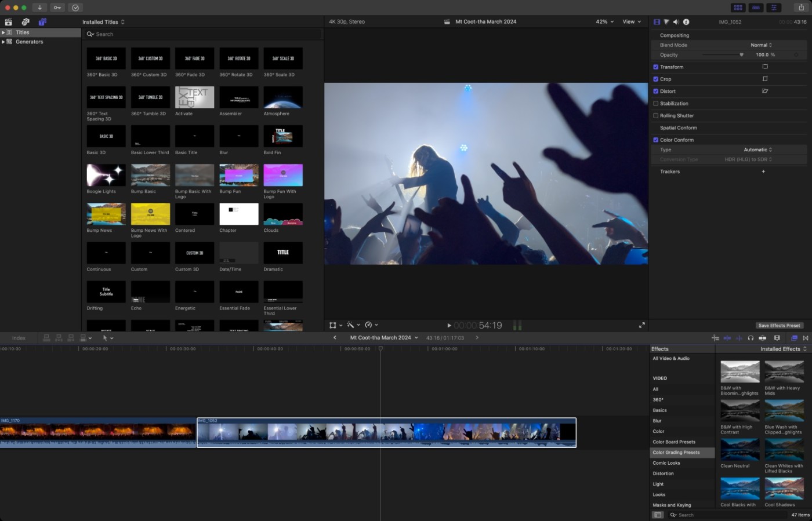
Task: Open the timeline Index button
Action: (19, 338)
